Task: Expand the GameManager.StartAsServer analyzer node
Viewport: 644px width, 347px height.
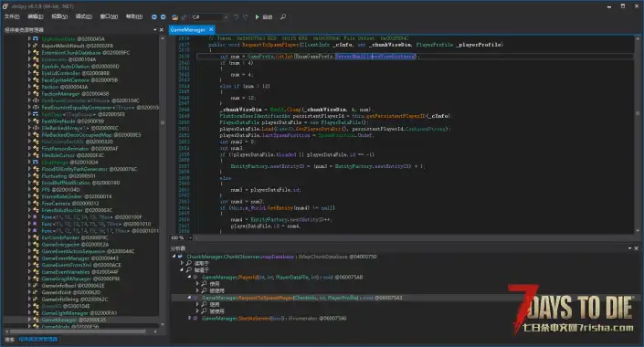Action: (x=189, y=318)
